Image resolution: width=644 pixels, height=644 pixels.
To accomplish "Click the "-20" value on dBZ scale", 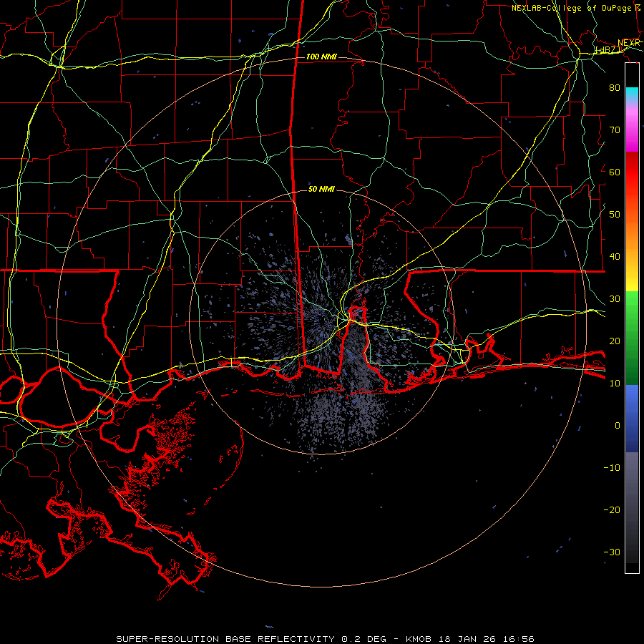I will click(x=612, y=509).
